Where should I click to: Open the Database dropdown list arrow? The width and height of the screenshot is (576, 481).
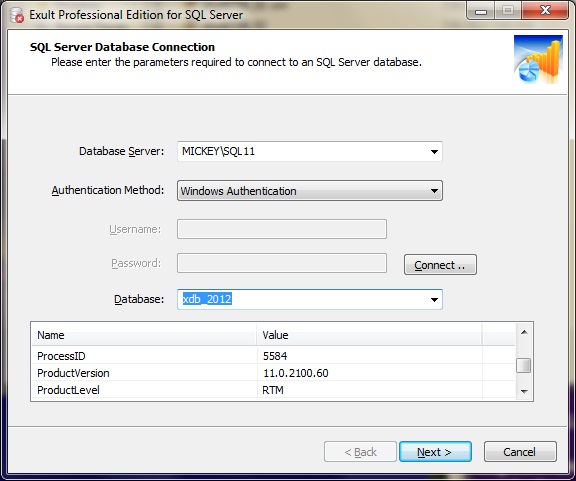click(434, 299)
